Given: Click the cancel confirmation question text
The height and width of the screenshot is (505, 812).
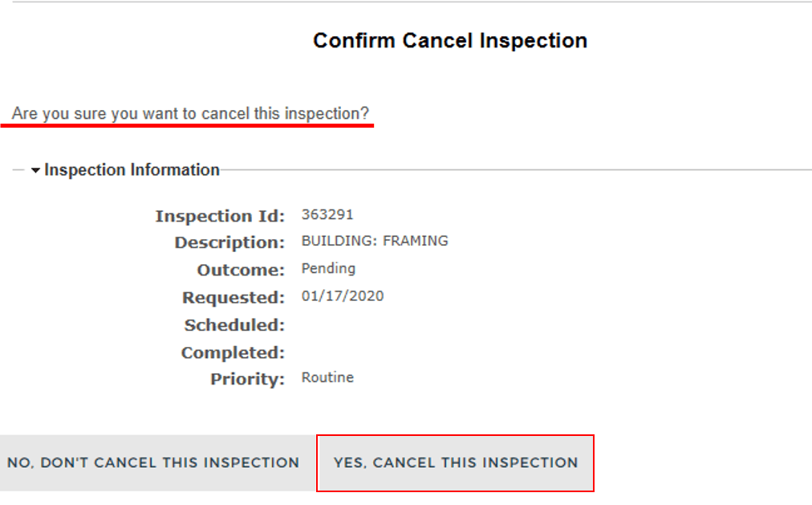Looking at the screenshot, I should [190, 113].
